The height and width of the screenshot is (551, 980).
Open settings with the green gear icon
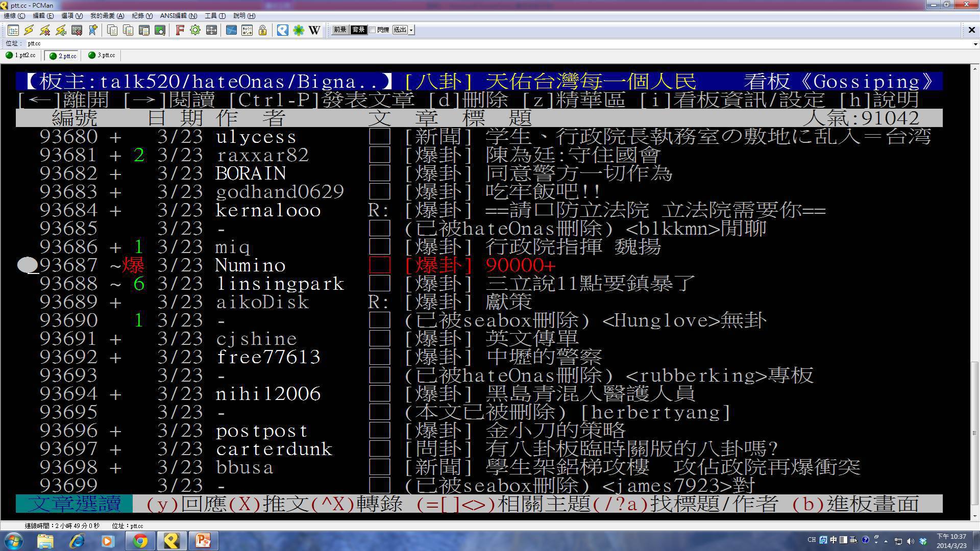[195, 30]
